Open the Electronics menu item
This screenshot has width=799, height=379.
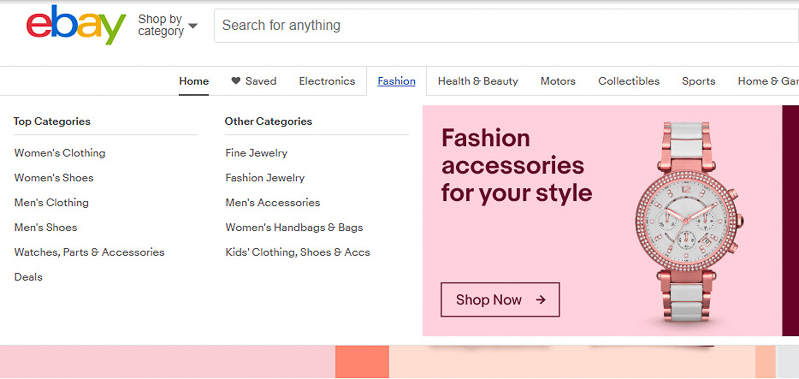click(x=327, y=81)
